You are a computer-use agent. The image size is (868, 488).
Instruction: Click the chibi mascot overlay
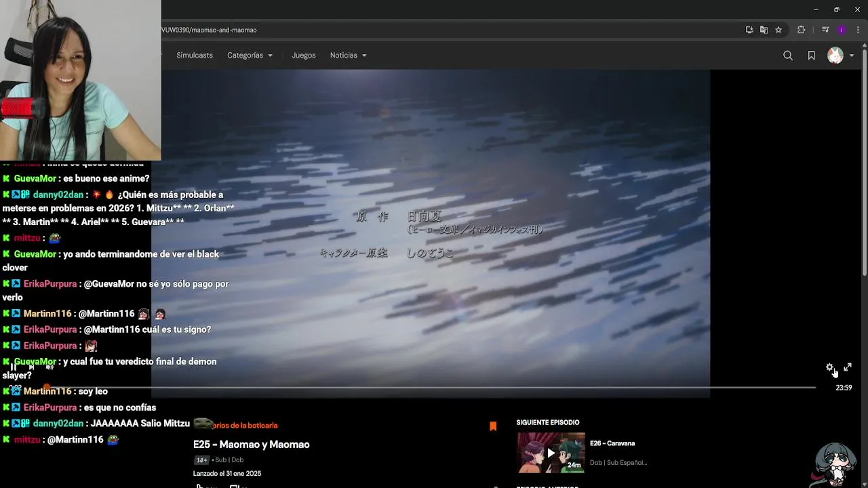tap(835, 464)
